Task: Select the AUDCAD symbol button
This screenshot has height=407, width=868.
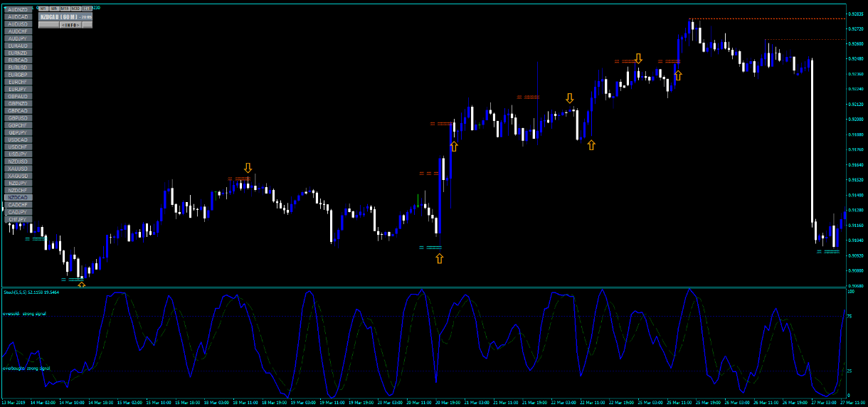Action: coord(18,17)
